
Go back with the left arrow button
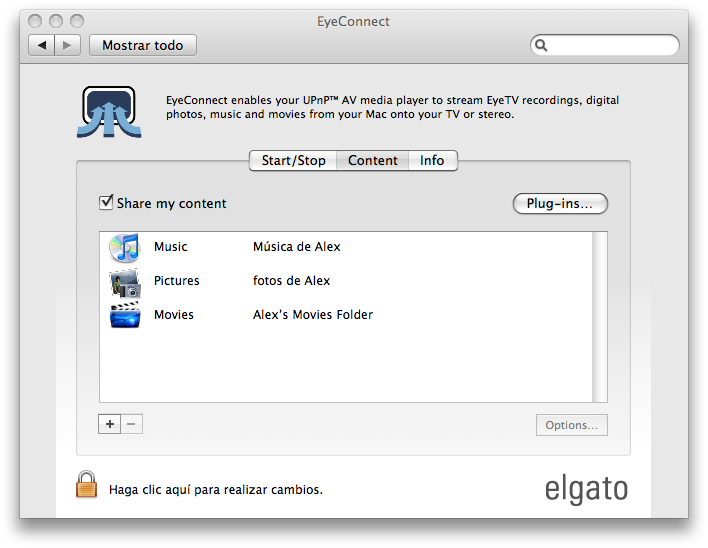(x=42, y=45)
